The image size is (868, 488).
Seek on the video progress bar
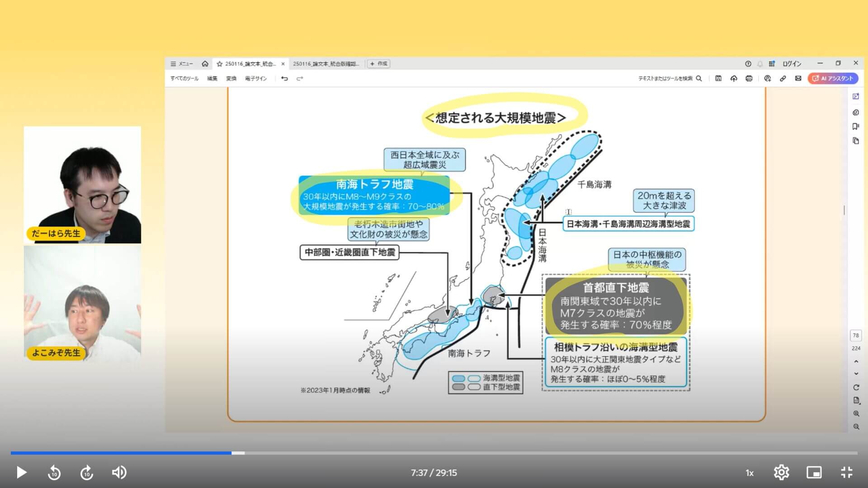pyautogui.click(x=434, y=453)
